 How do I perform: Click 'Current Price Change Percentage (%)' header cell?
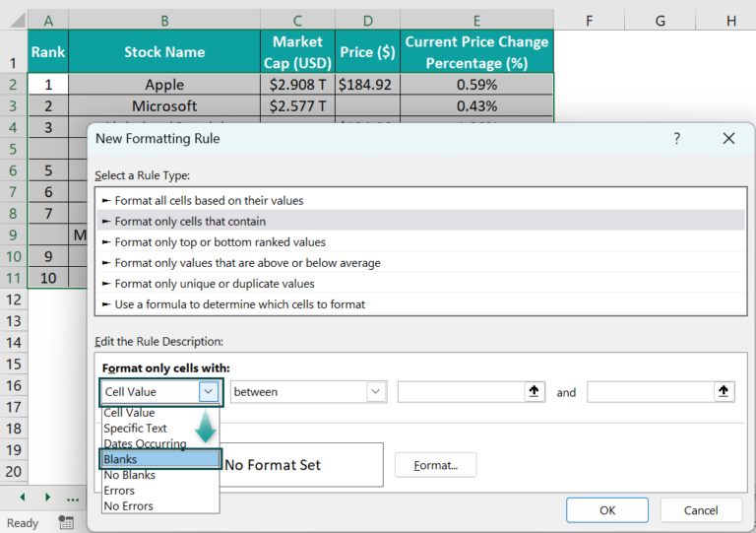click(476, 51)
